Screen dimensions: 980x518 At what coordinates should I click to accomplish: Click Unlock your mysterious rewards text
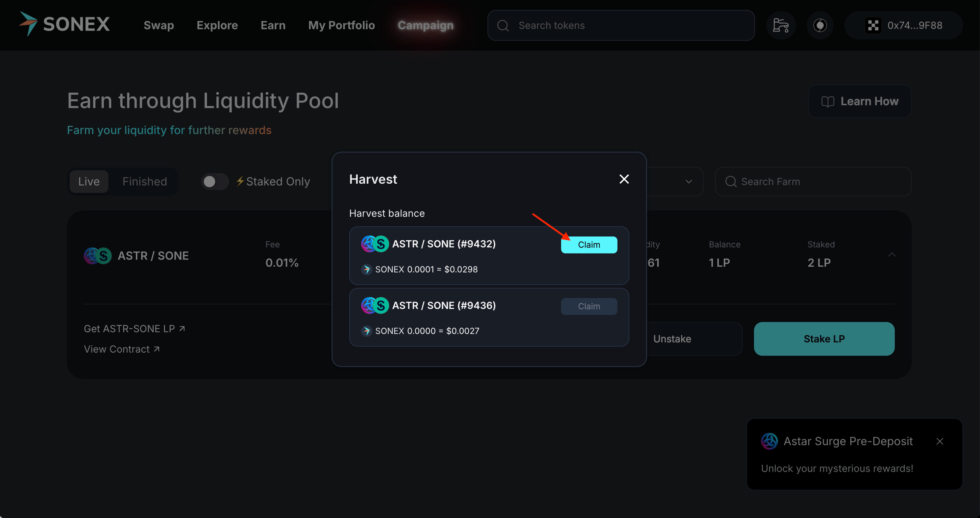coord(837,468)
